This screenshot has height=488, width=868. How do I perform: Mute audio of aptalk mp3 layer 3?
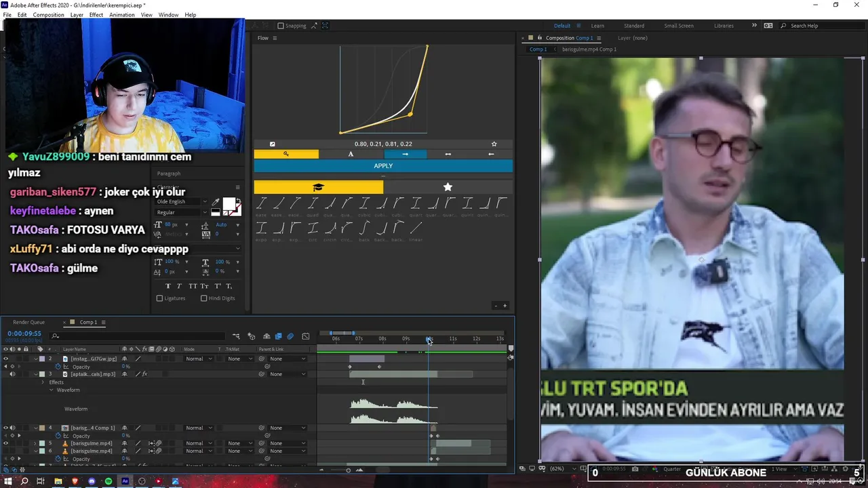[x=12, y=374]
